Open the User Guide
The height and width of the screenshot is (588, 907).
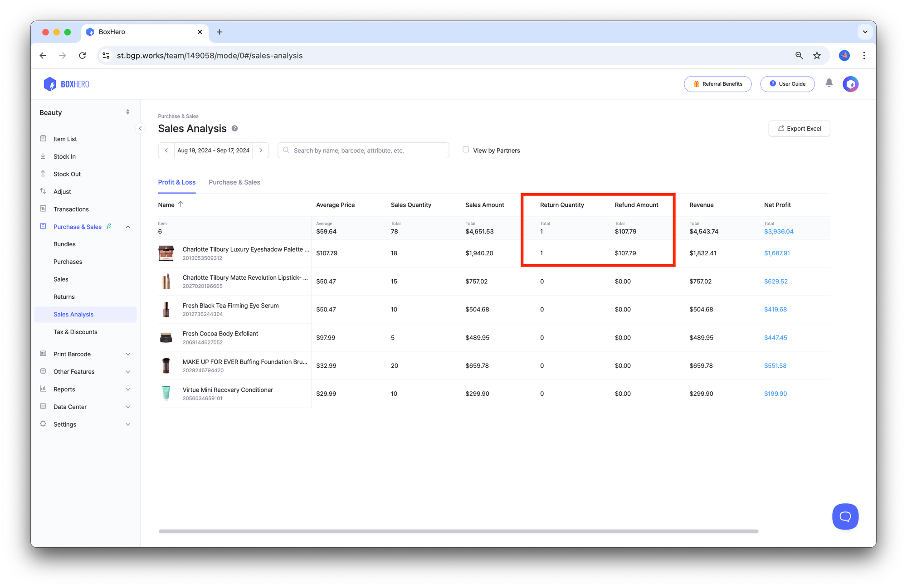[787, 84]
